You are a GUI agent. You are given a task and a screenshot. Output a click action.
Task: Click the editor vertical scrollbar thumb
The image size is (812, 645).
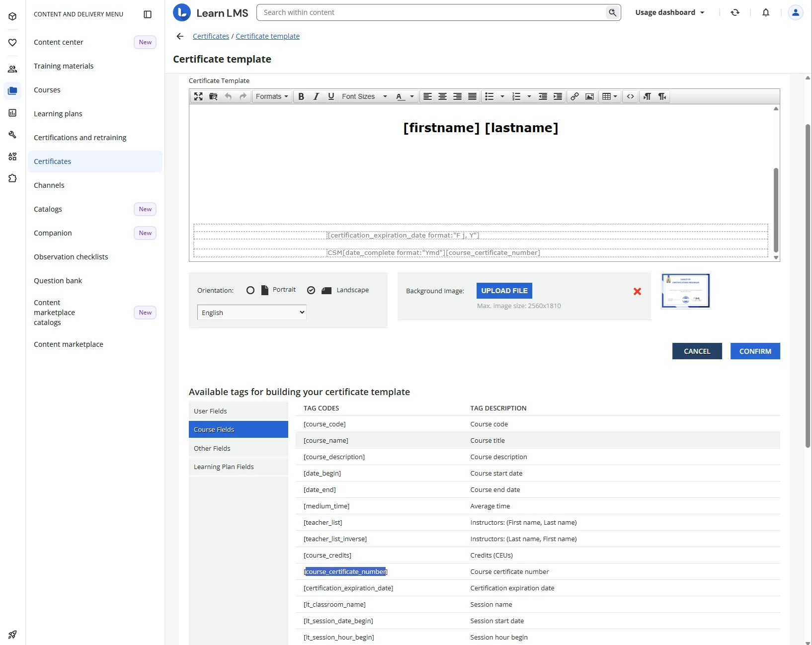(x=776, y=210)
